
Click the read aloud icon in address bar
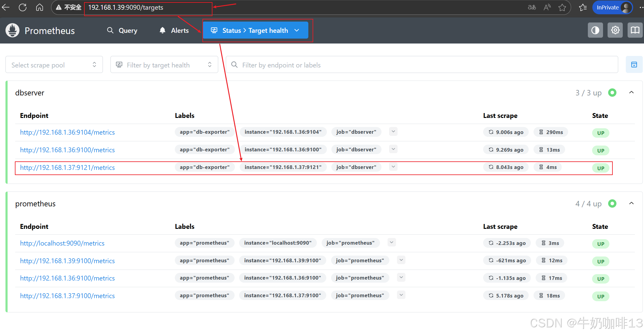[547, 7]
